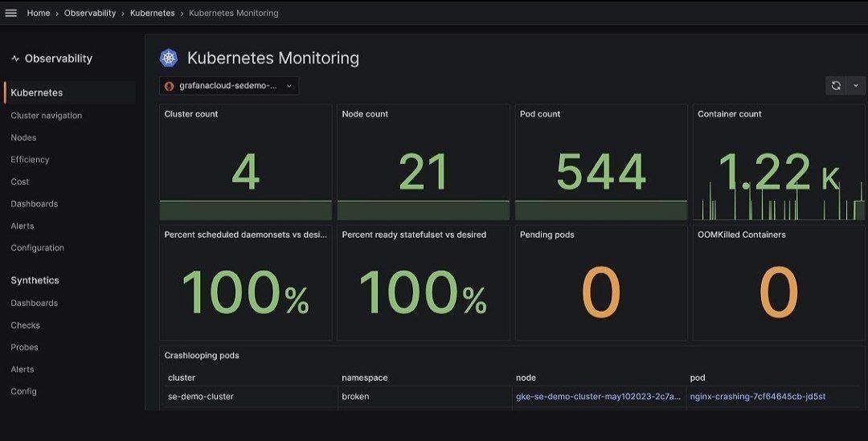Open Config in the sidebar
Viewport: 868px width, 441px height.
tap(24, 391)
